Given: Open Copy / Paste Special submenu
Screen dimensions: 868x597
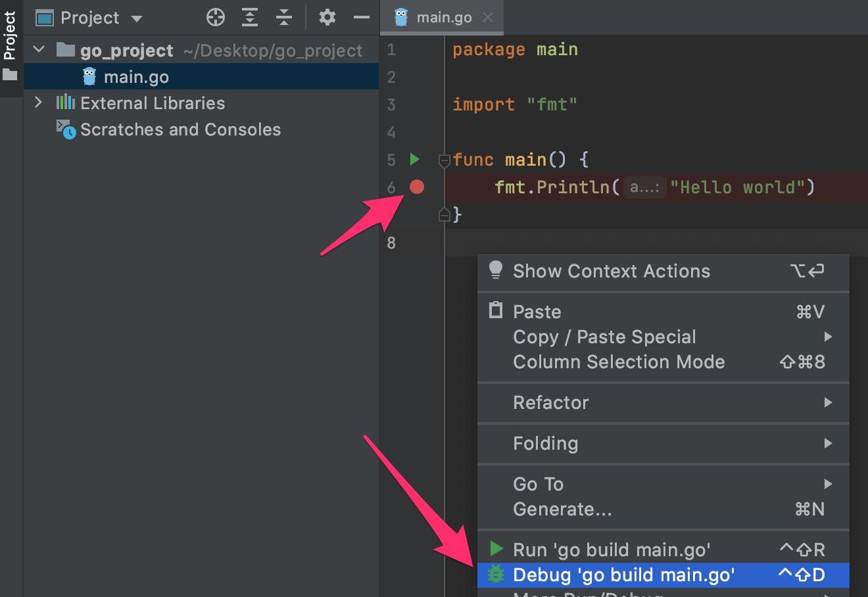Looking at the screenshot, I should [663, 337].
